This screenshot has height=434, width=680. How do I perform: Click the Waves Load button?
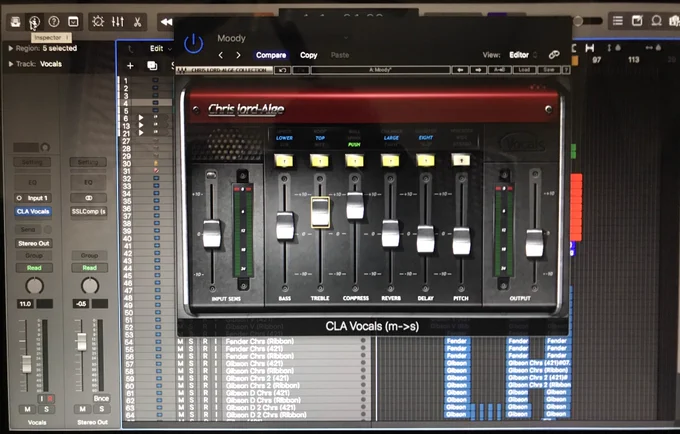(x=524, y=70)
